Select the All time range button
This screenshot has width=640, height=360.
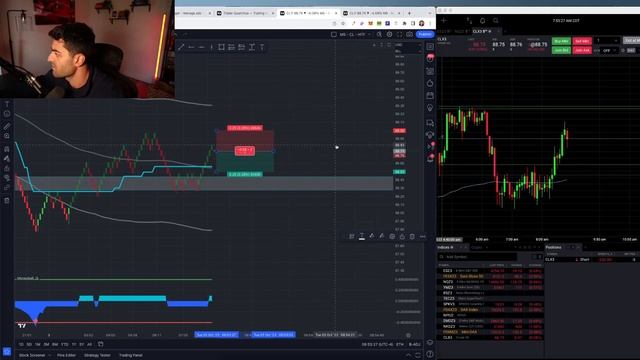pyautogui.click(x=89, y=344)
